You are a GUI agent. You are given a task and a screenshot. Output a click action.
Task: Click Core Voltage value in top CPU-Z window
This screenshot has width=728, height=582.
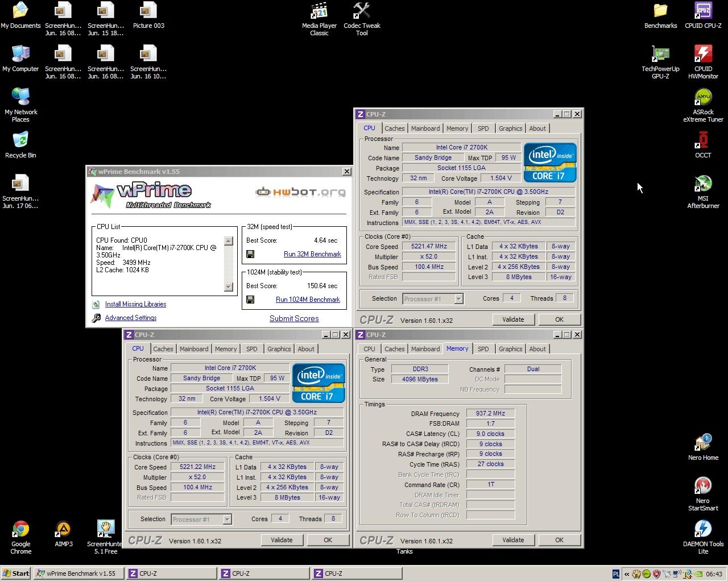point(501,178)
